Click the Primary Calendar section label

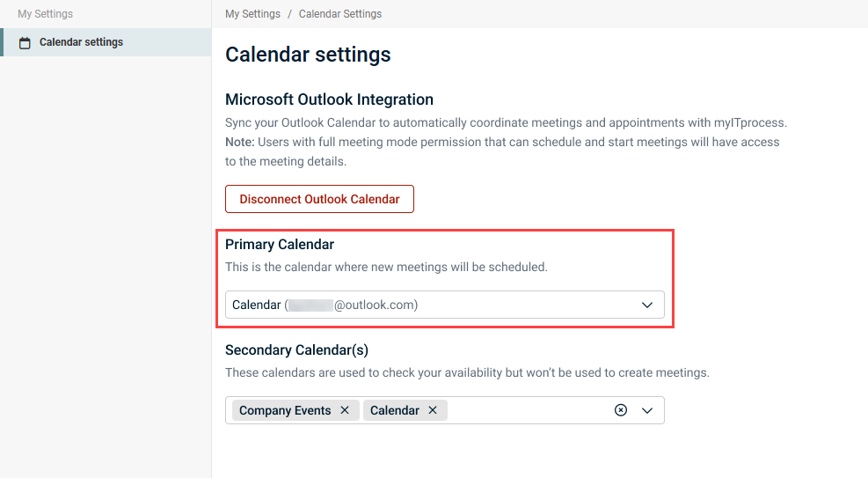[x=280, y=244]
